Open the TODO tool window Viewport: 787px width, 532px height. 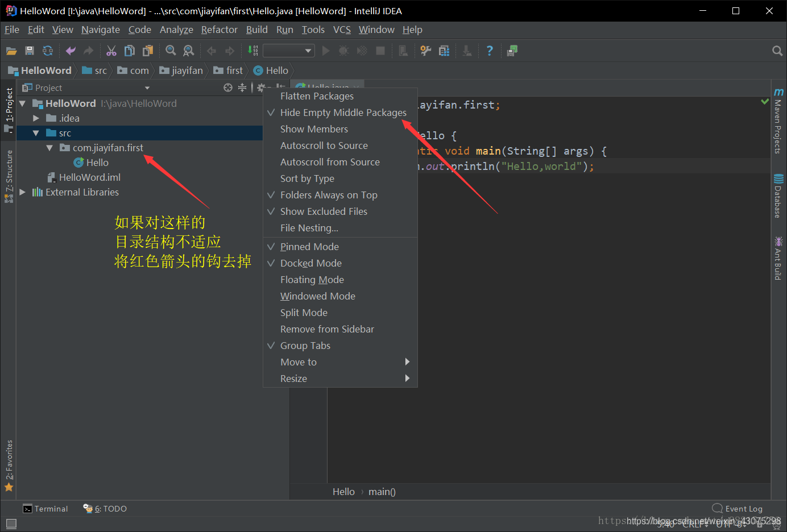(105, 509)
